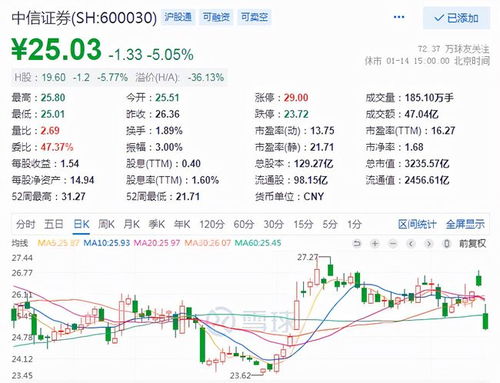
Task: Click the 27.27 high marker on chart
Action: click(307, 257)
